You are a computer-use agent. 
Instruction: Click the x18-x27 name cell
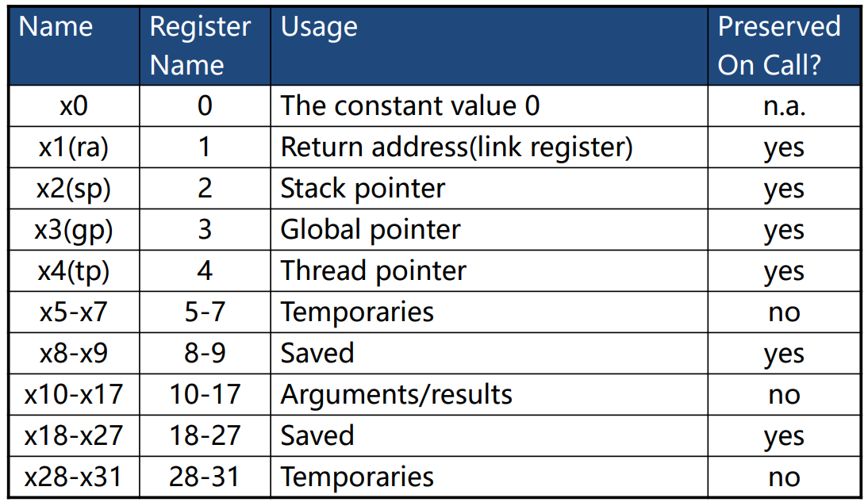[74, 436]
